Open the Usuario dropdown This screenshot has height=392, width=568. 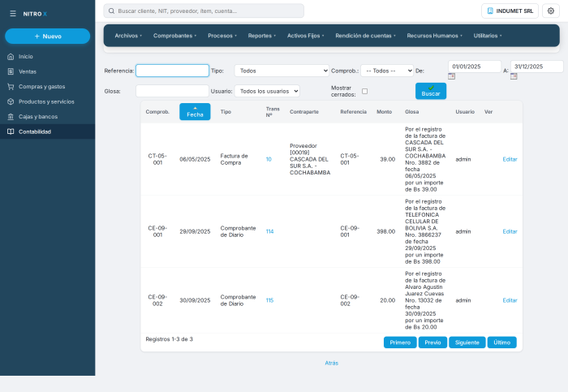[x=267, y=91]
